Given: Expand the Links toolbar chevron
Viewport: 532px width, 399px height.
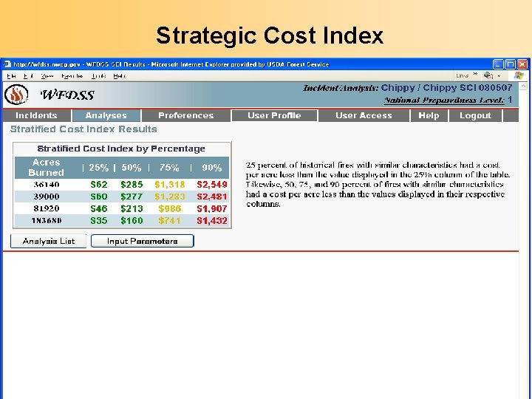Looking at the screenshot, I should (475, 74).
